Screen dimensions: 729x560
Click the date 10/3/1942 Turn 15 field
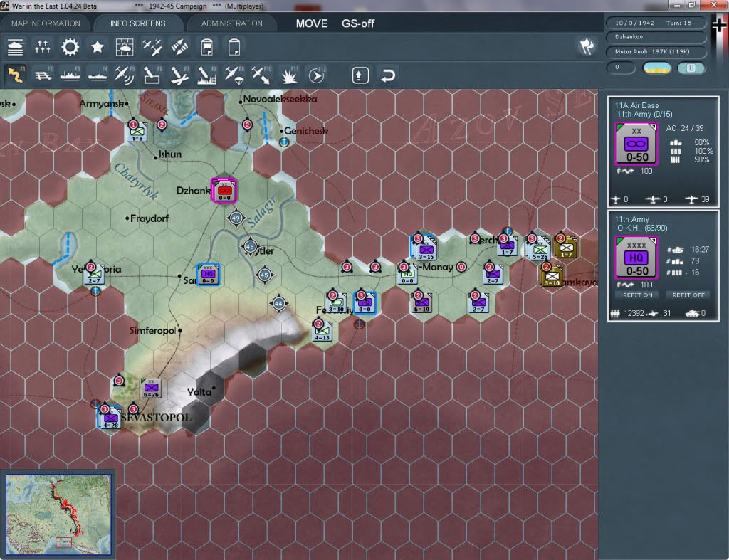(x=656, y=23)
